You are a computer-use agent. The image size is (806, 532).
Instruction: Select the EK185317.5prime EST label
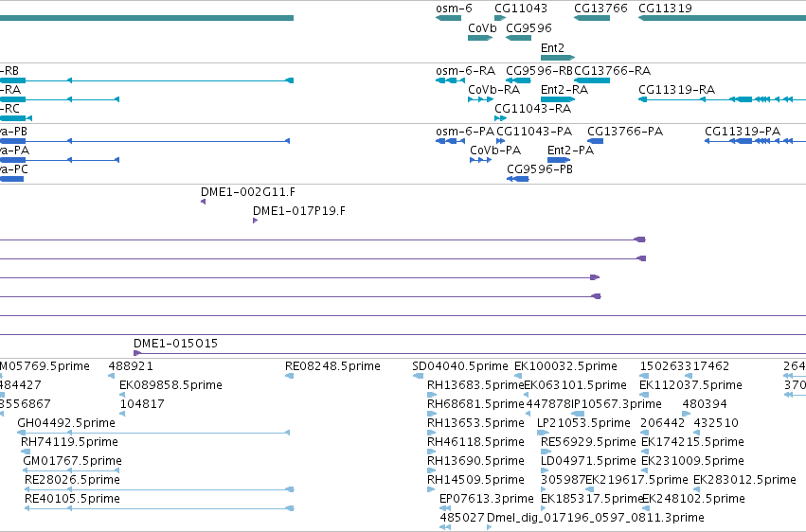point(592,499)
